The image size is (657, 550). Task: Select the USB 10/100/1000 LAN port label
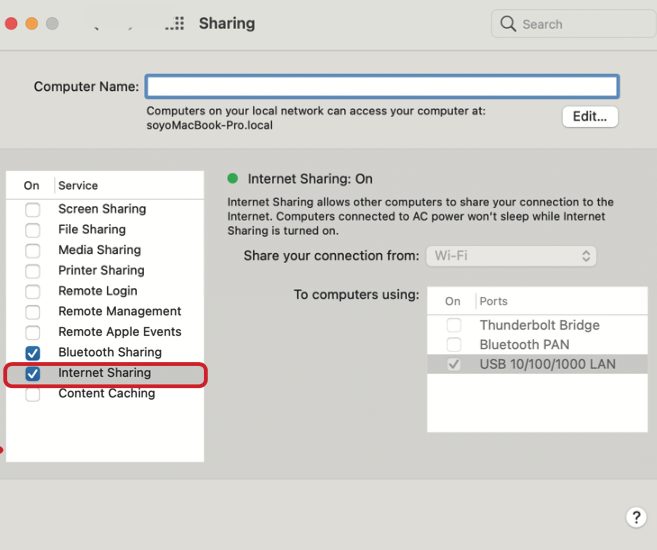coord(548,364)
